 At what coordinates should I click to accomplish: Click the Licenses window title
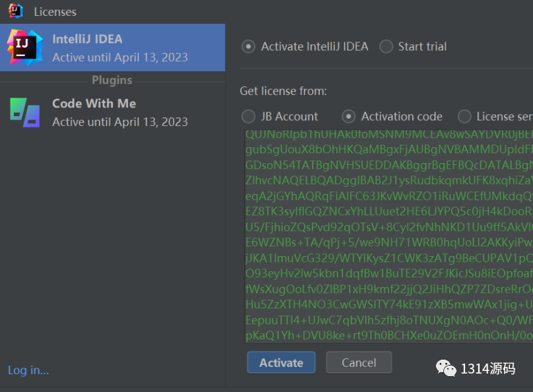(55, 12)
